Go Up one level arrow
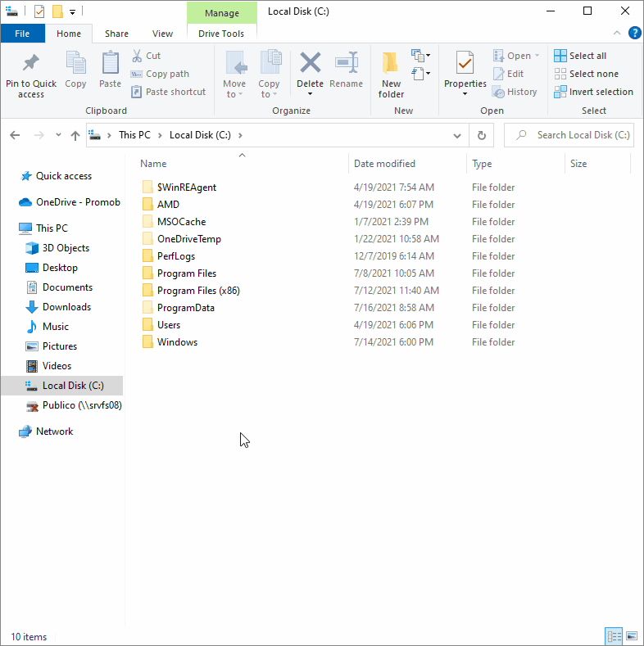 [x=75, y=135]
